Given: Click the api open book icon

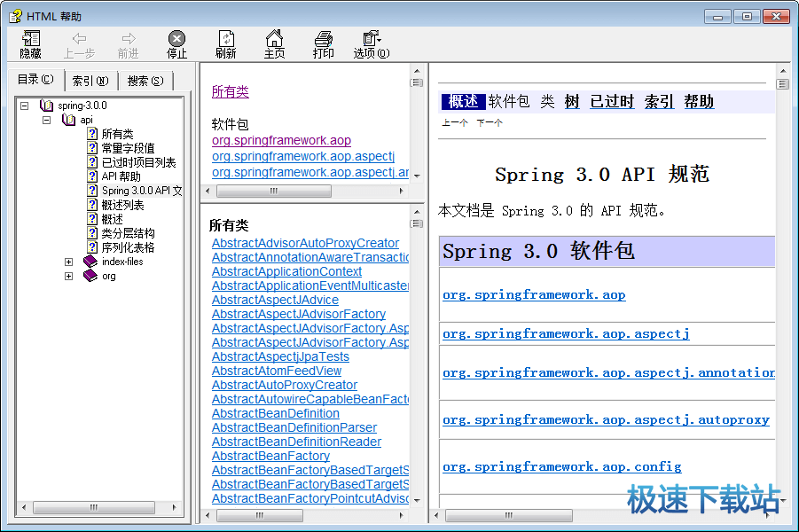Looking at the screenshot, I should pos(69,120).
